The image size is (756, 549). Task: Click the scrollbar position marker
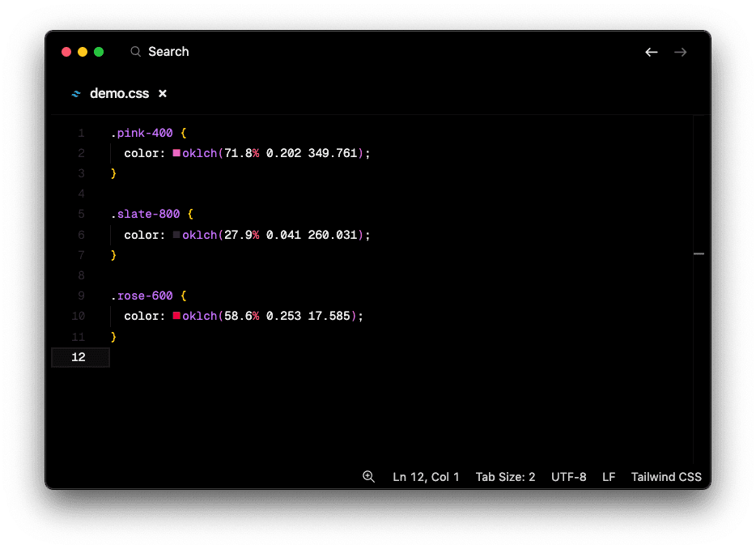[699, 253]
